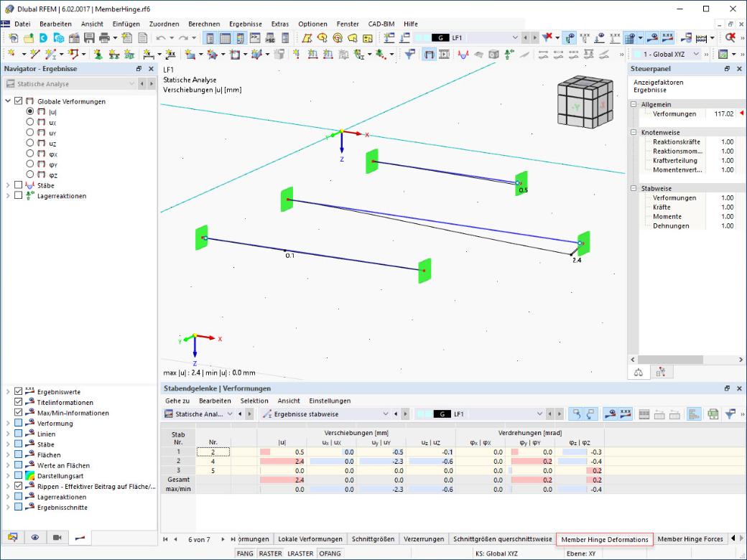Uncheck the Max/Min-Informationen checkbox
Screen dimensions: 747x560
click(19, 412)
